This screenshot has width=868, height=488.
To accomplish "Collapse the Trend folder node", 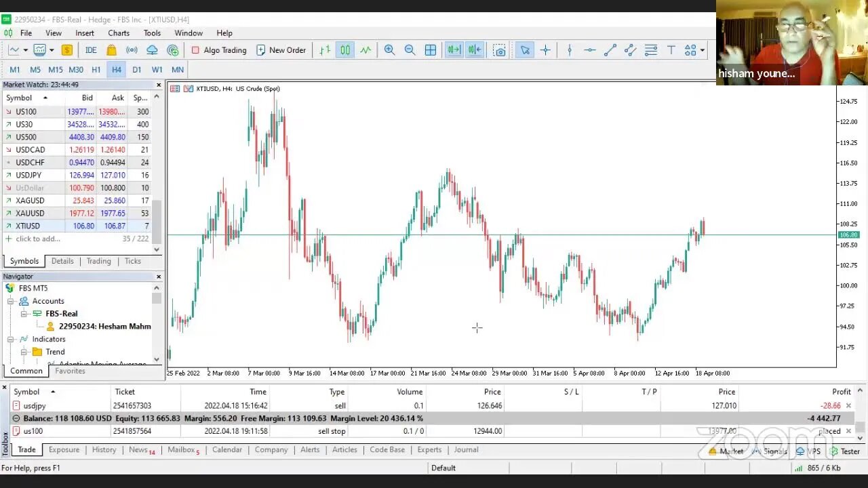I will 24,352.
